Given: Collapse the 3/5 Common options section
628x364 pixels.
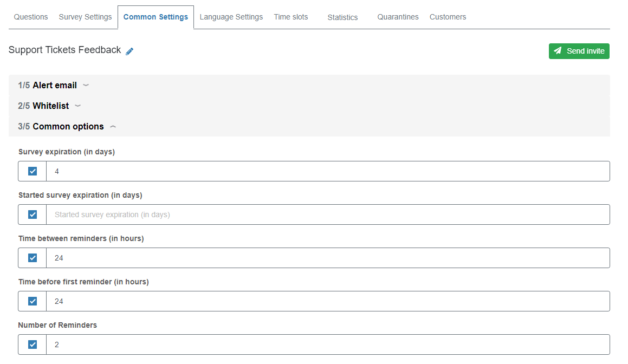Looking at the screenshot, I should pyautogui.click(x=309, y=127).
